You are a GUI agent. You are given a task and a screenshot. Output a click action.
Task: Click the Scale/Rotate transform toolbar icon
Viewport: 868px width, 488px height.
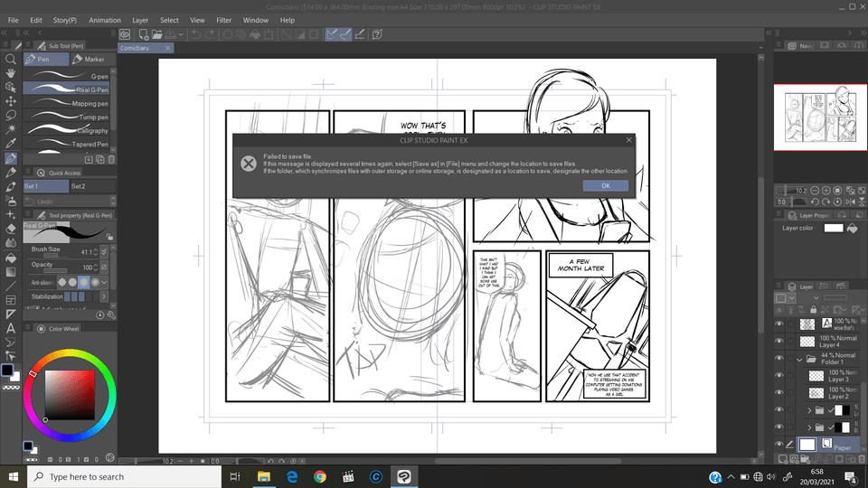pyautogui.click(x=269, y=34)
